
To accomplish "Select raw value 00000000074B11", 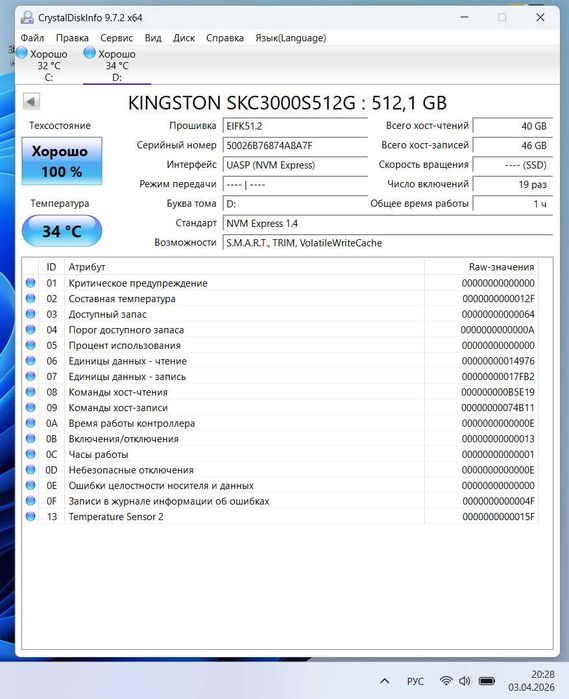I will pyautogui.click(x=498, y=408).
